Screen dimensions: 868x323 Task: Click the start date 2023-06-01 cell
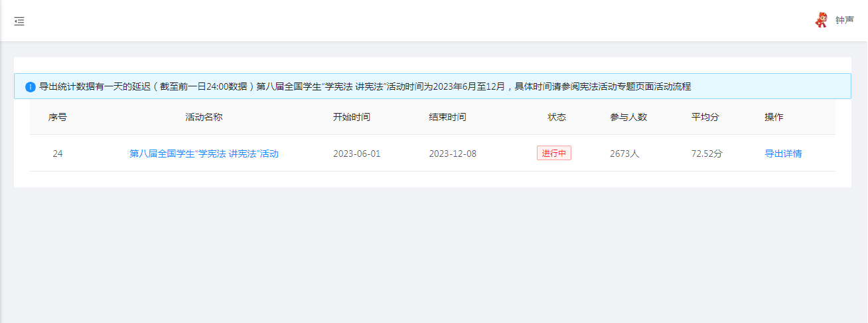[357, 154]
